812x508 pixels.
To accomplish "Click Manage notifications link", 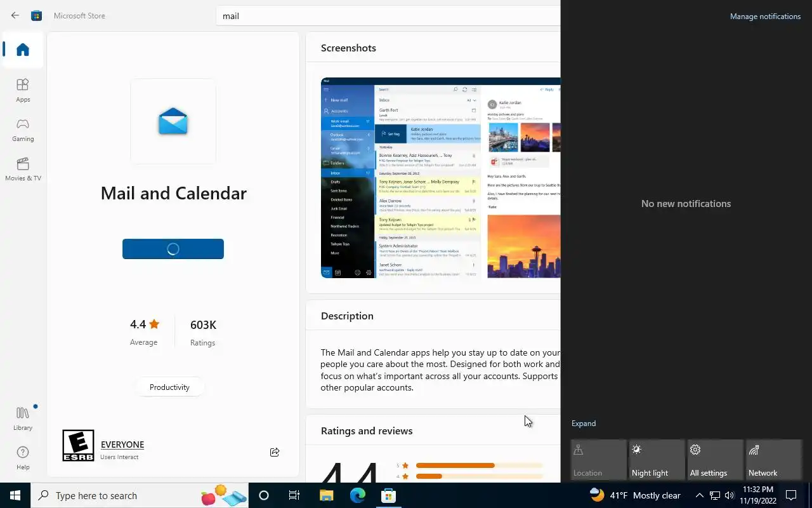I will pyautogui.click(x=765, y=17).
